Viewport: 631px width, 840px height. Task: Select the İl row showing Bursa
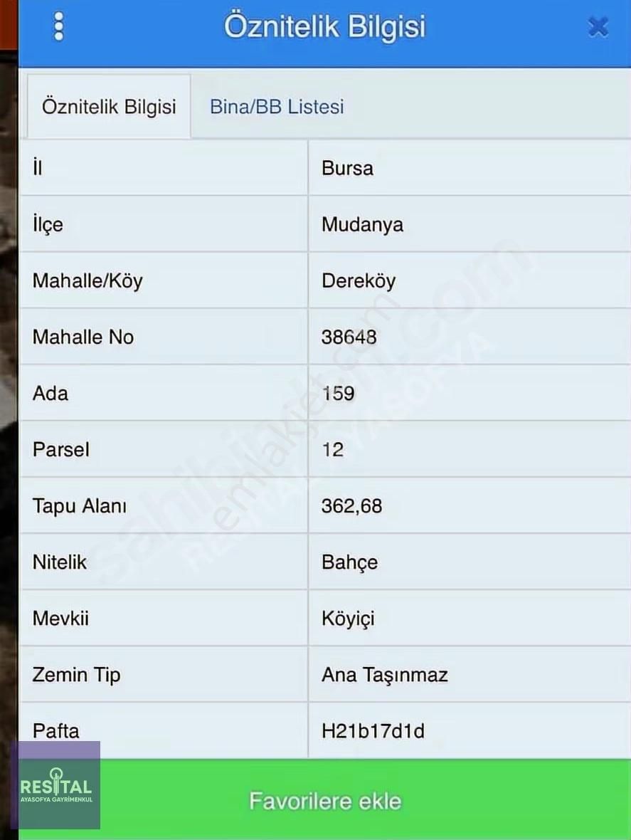346,168
